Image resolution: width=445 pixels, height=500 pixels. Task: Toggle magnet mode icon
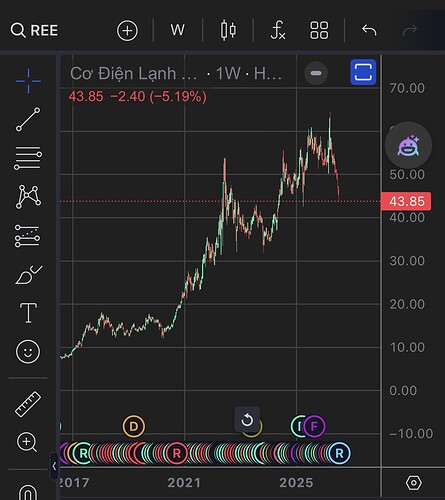(28, 492)
